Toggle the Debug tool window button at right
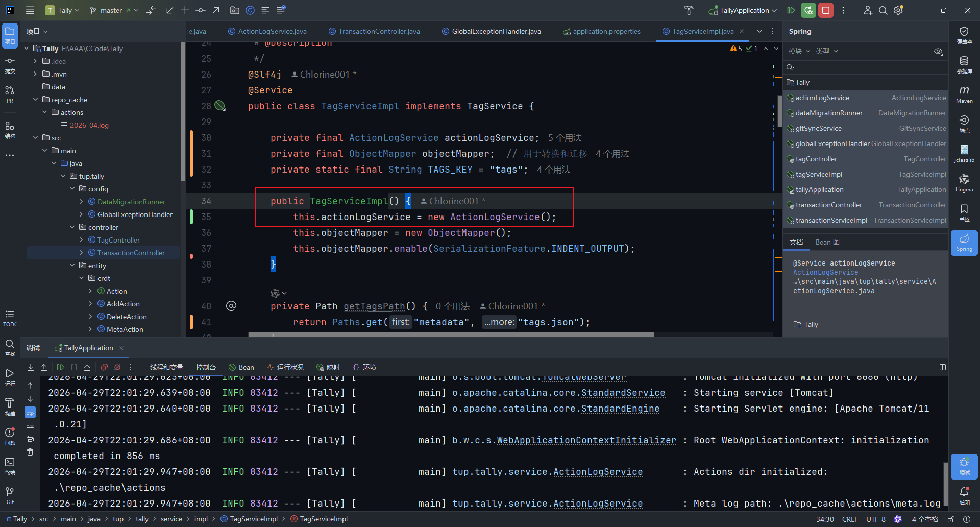980x527 pixels. [964, 466]
